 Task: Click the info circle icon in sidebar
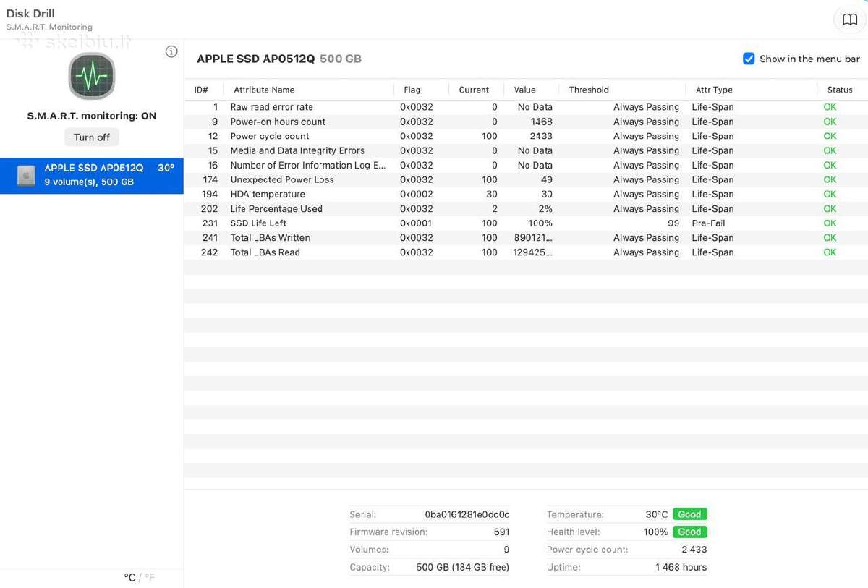(x=171, y=51)
